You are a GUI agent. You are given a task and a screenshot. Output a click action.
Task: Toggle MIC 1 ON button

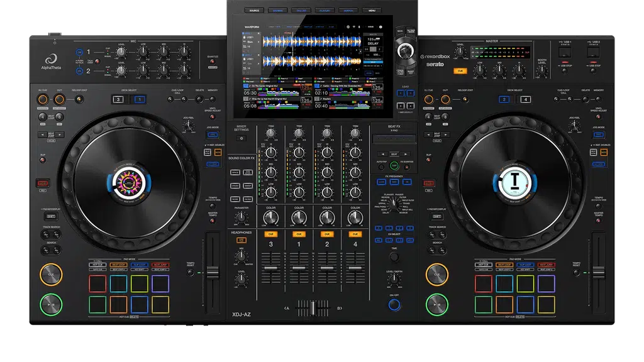[79, 52]
